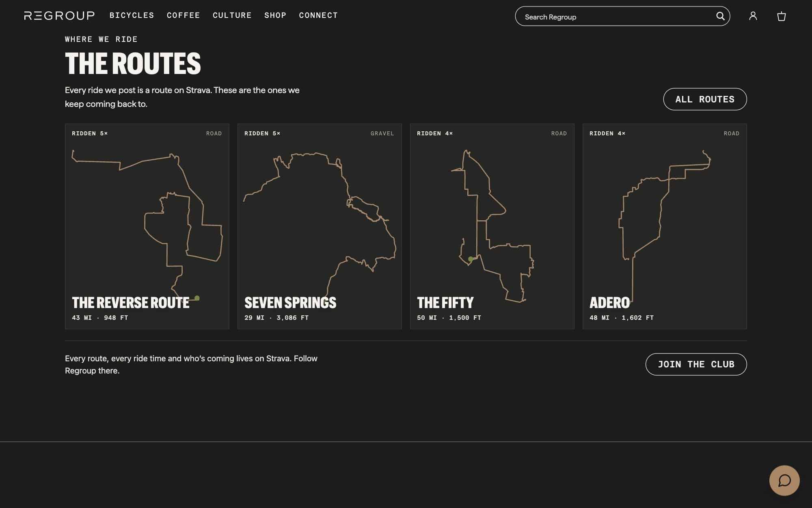Screen dimensions: 812x508
Task: Click the Seven Springs title
Action: [290, 303]
